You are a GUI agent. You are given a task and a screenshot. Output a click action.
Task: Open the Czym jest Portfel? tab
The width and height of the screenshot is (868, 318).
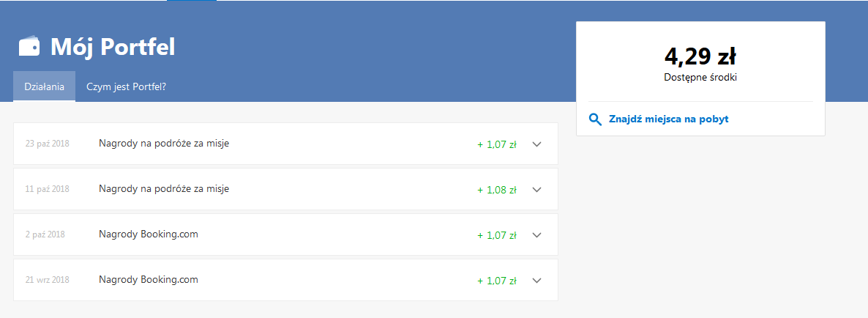click(126, 87)
